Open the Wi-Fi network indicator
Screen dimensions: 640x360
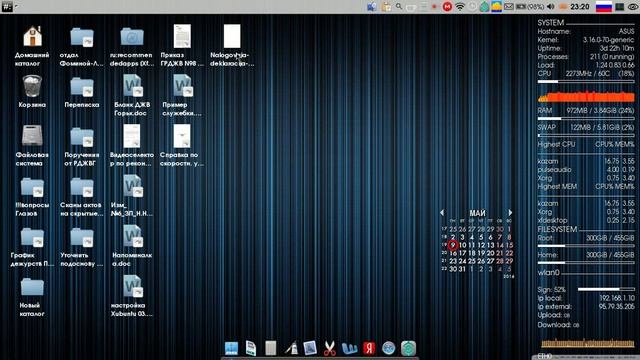(x=460, y=7)
